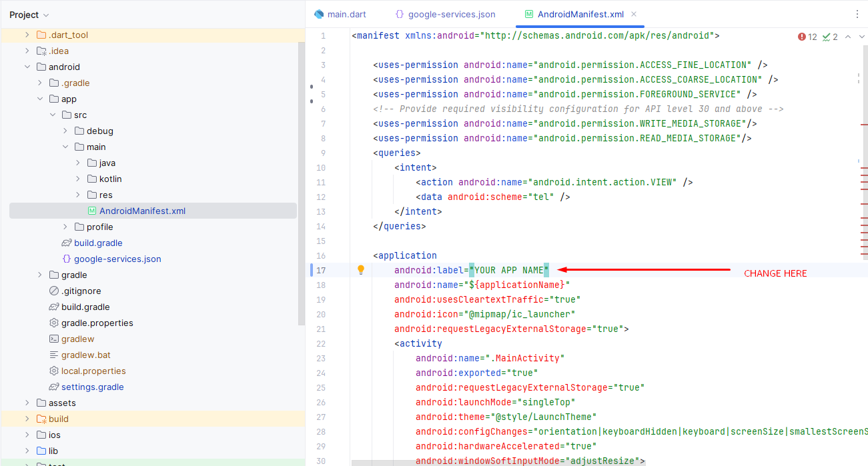Expand the kotlin folder

coord(78,179)
